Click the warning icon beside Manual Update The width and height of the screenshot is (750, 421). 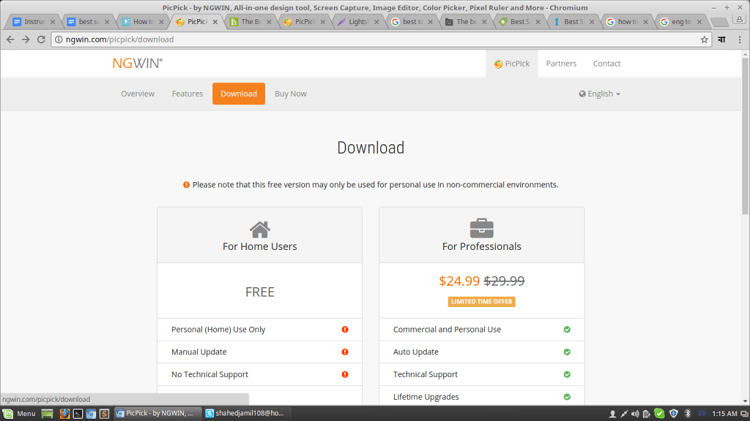tap(345, 352)
